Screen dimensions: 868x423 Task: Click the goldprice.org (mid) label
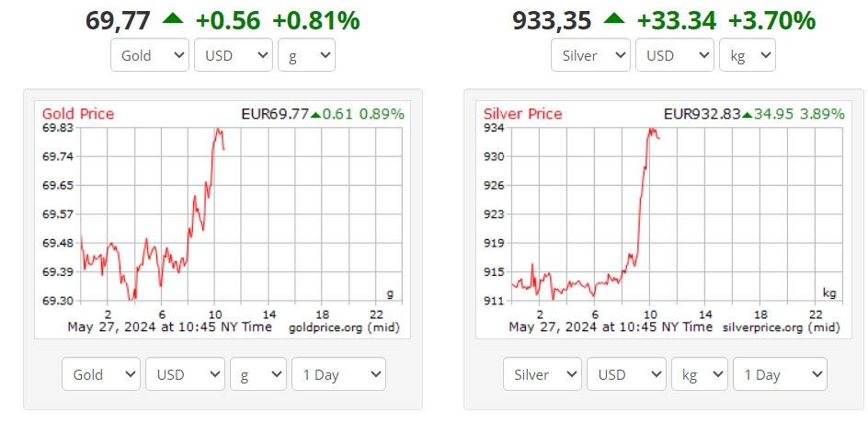pyautogui.click(x=343, y=327)
